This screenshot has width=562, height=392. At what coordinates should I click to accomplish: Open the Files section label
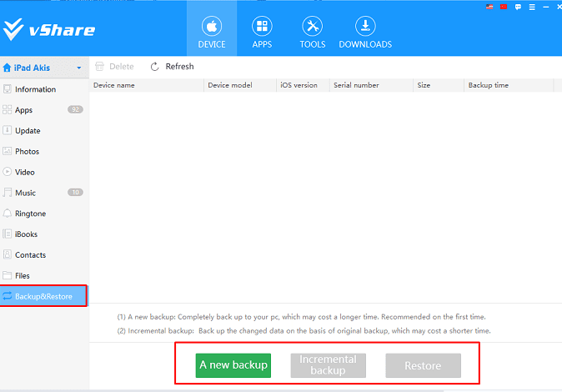23,276
